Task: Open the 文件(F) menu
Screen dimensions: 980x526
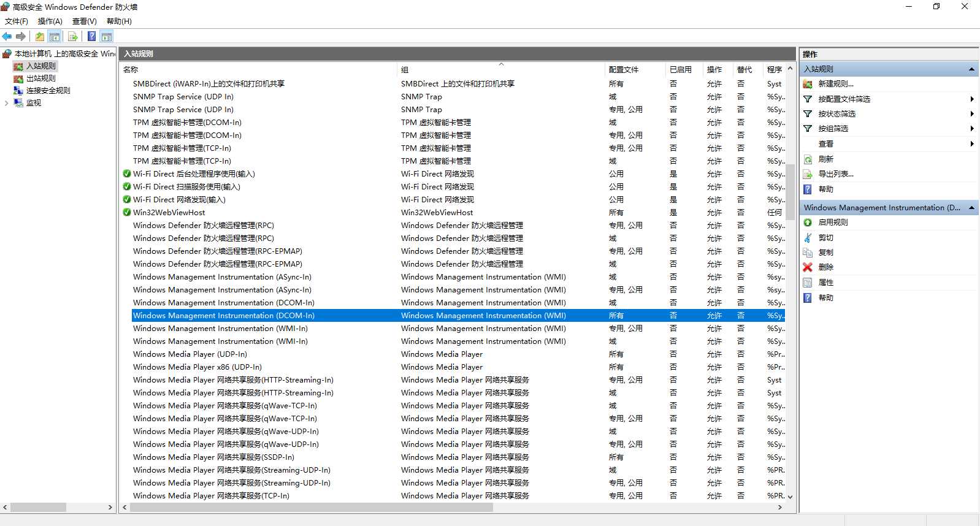Action: (x=17, y=21)
